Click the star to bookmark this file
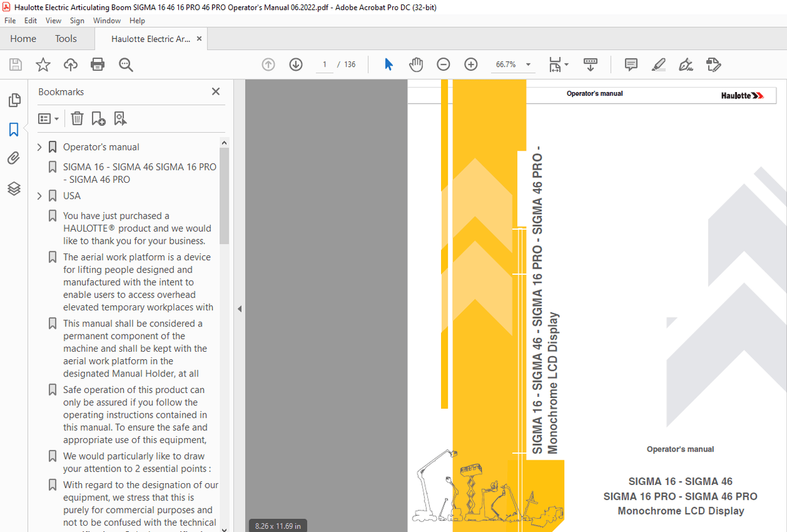The image size is (787, 532). coord(43,64)
